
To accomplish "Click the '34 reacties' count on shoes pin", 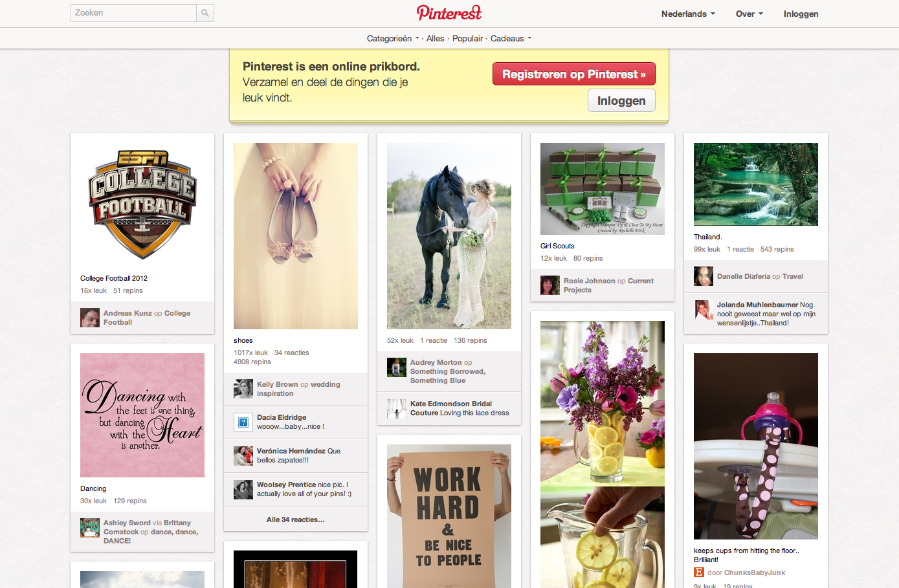I will click(x=291, y=353).
